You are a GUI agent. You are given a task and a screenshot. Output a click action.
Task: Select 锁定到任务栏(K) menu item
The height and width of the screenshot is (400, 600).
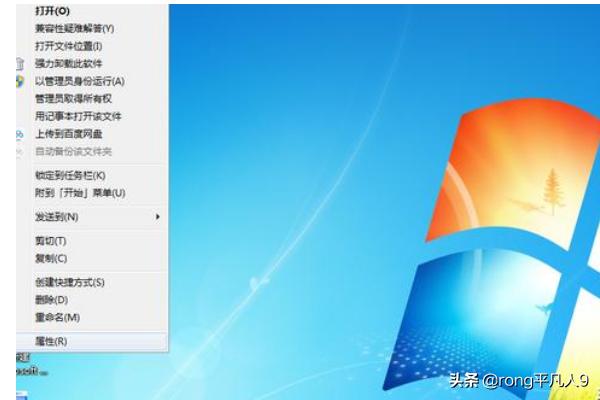coord(70,175)
